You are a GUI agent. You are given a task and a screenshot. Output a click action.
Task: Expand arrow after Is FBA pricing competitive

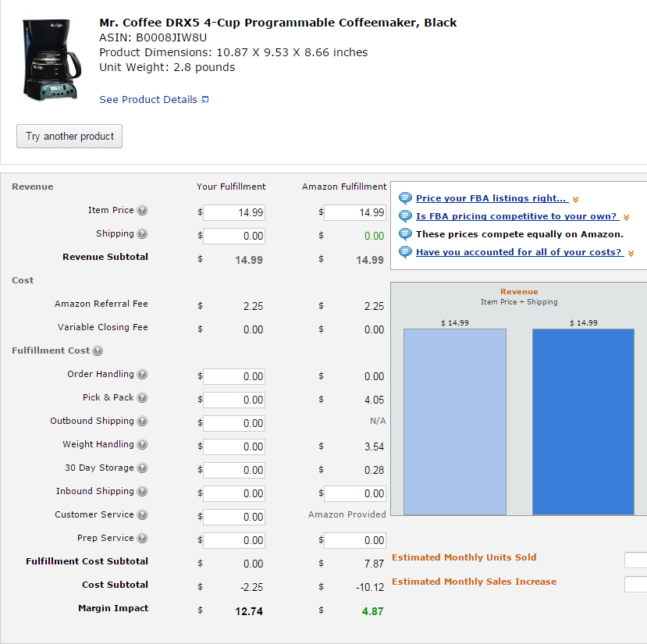pos(627,218)
